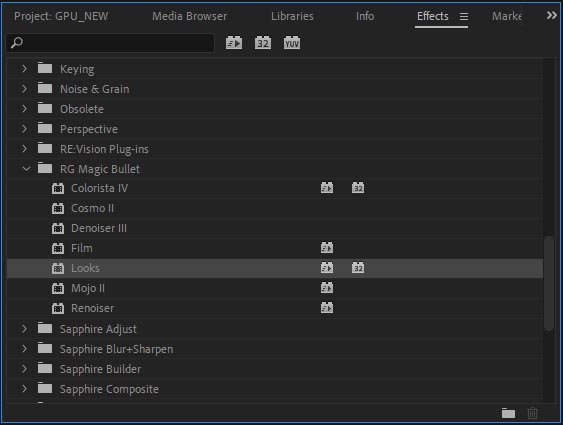Select the Colorista IV effect name
Image resolution: width=563 pixels, height=425 pixels.
[x=99, y=188]
